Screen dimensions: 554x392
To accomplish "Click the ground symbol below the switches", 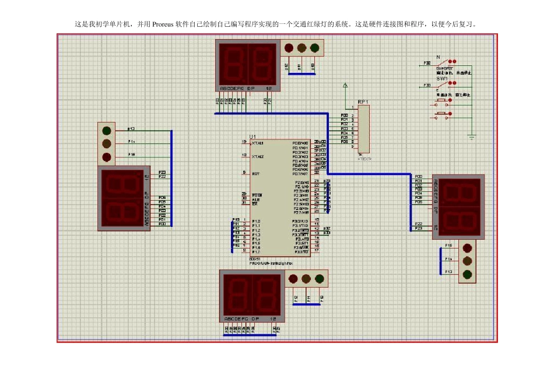I will [x=472, y=137].
